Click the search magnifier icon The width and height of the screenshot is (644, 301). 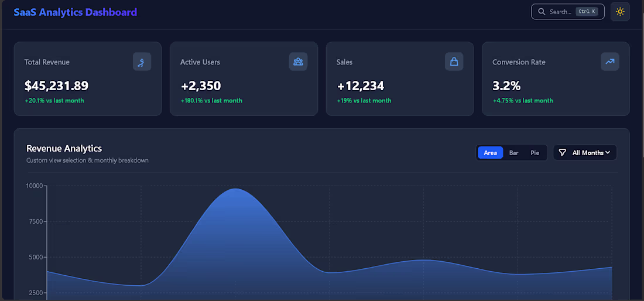pyautogui.click(x=542, y=12)
